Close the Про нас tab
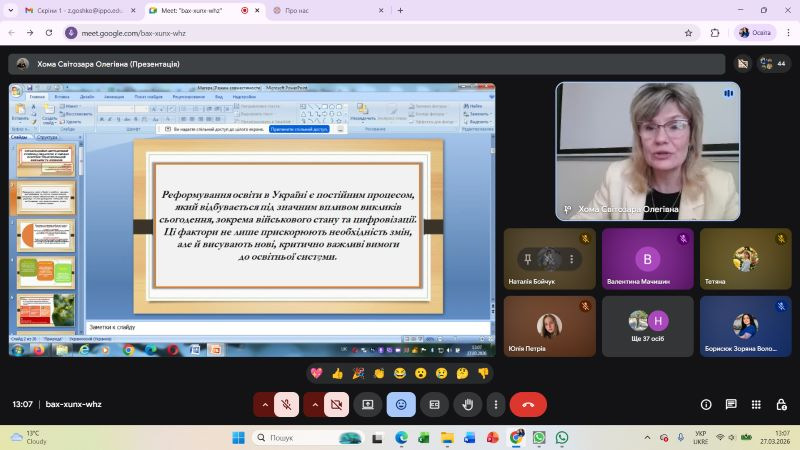 pyautogui.click(x=381, y=10)
